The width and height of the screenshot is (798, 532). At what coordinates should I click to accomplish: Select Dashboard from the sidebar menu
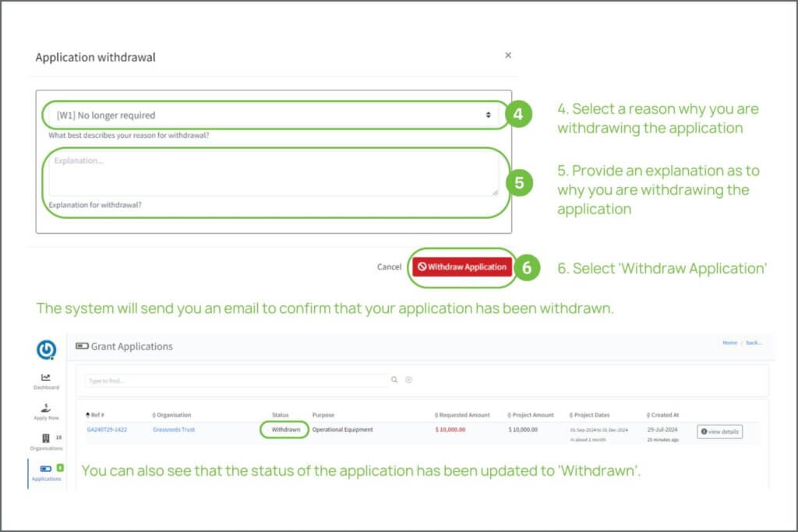pos(46,382)
